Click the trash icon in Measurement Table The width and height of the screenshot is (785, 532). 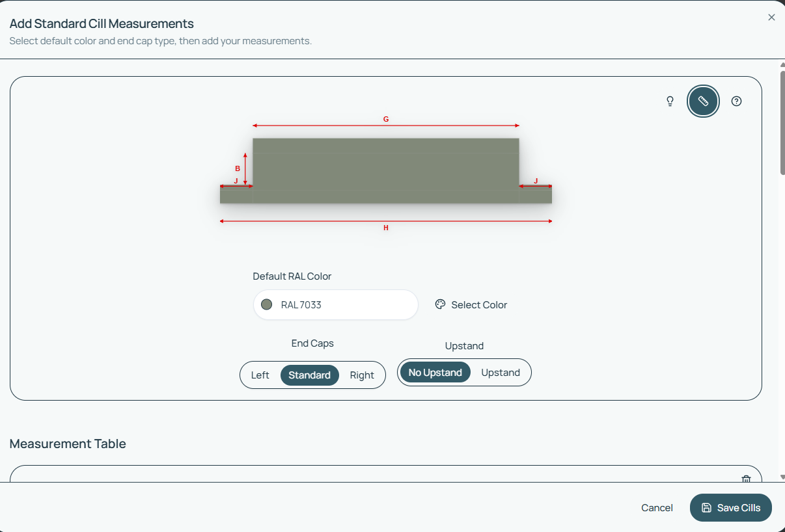746,479
